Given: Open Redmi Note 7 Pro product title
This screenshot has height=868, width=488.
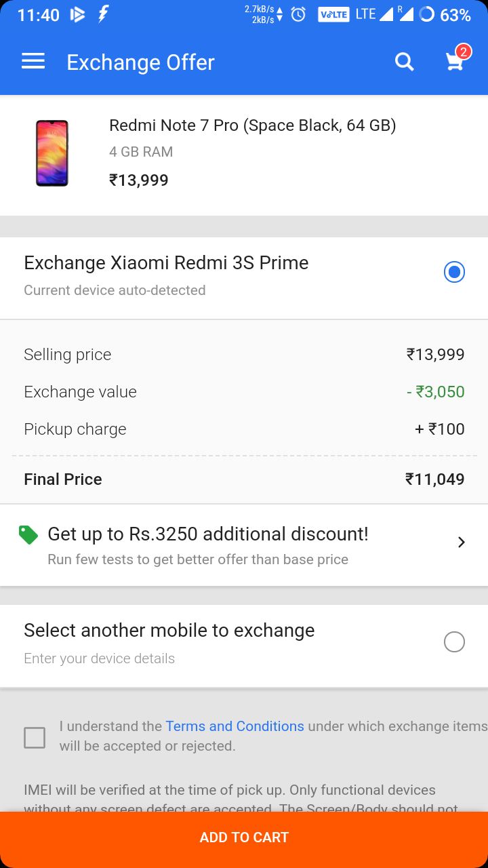Looking at the screenshot, I should [x=252, y=125].
